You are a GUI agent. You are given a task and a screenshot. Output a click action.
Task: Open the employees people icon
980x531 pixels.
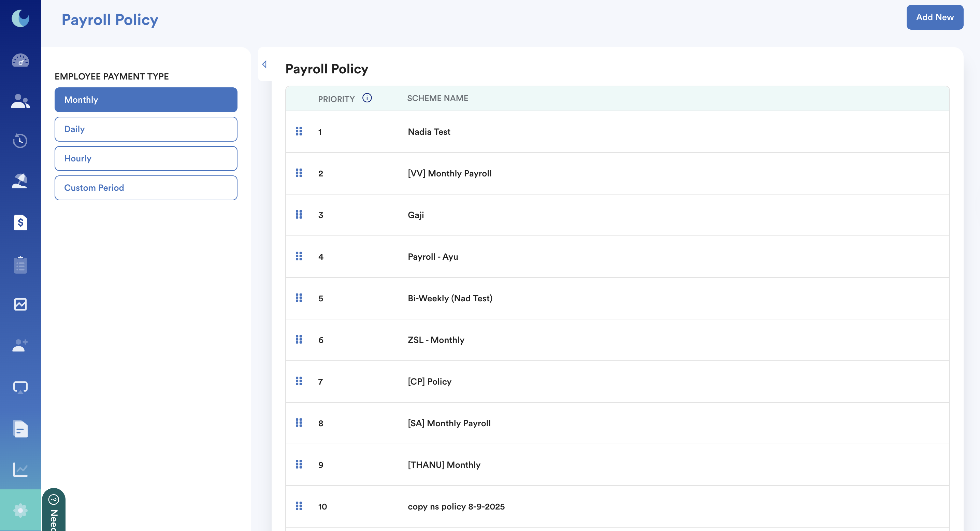20,101
